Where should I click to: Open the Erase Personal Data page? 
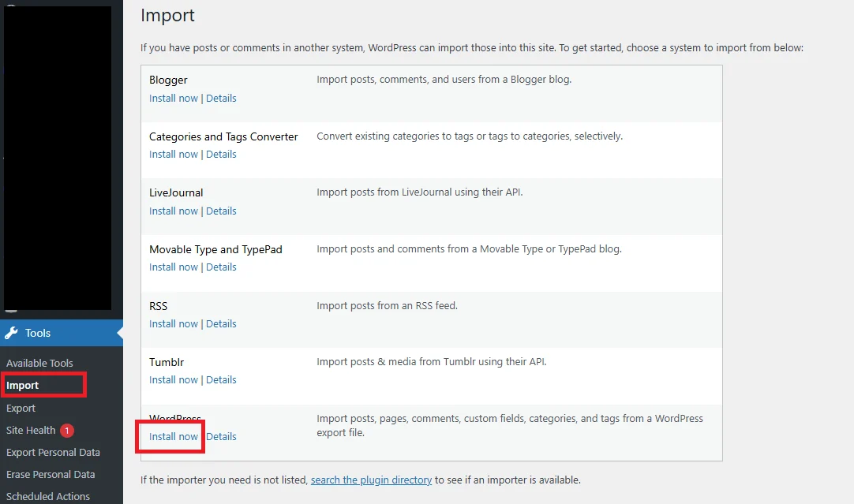[50, 474]
